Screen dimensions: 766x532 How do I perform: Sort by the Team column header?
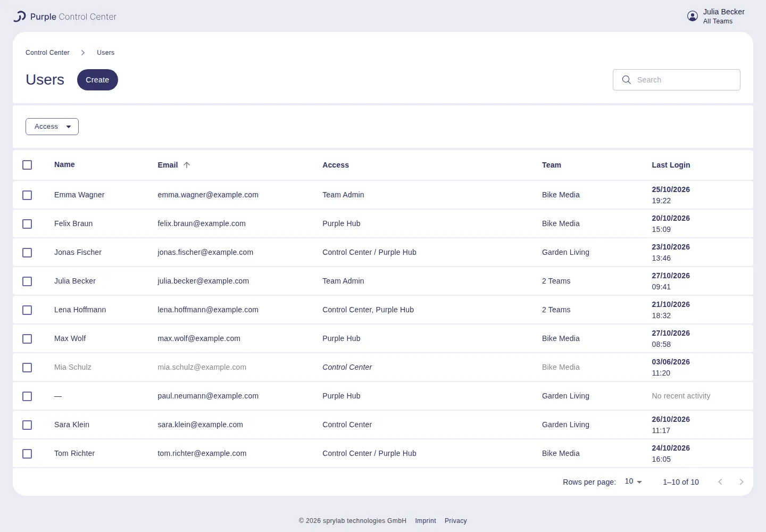coord(552,165)
